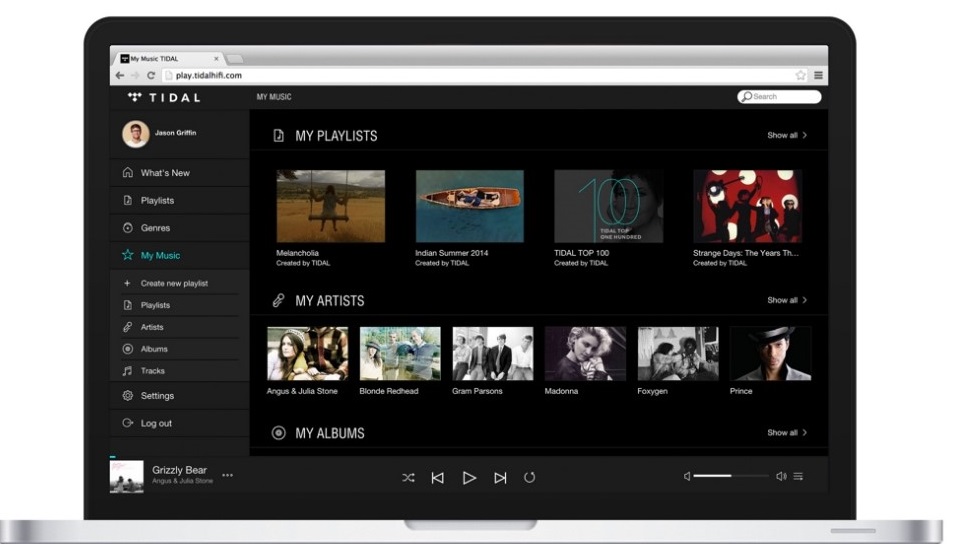The width and height of the screenshot is (953, 544).
Task: Adjust the volume slider
Action: click(731, 476)
